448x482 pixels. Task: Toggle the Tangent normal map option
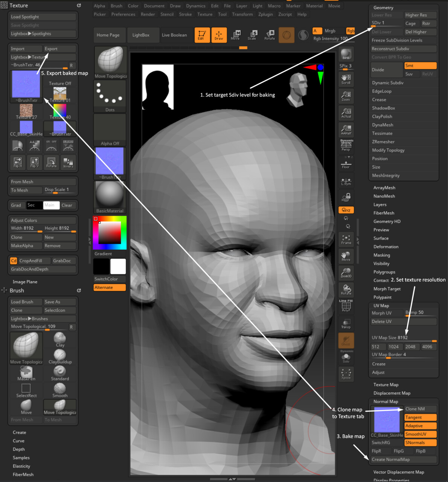[420, 417]
